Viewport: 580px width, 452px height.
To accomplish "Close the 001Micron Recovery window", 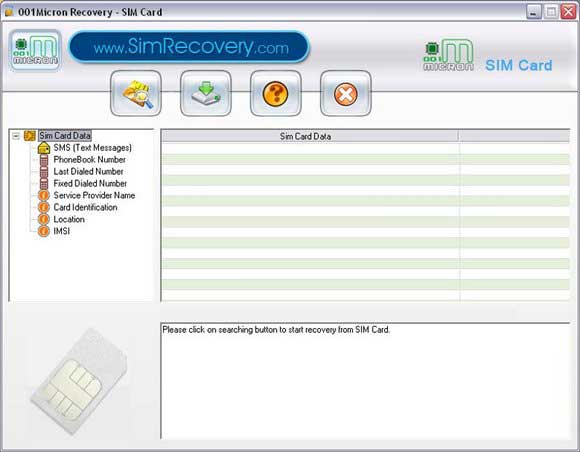I will [568, 12].
